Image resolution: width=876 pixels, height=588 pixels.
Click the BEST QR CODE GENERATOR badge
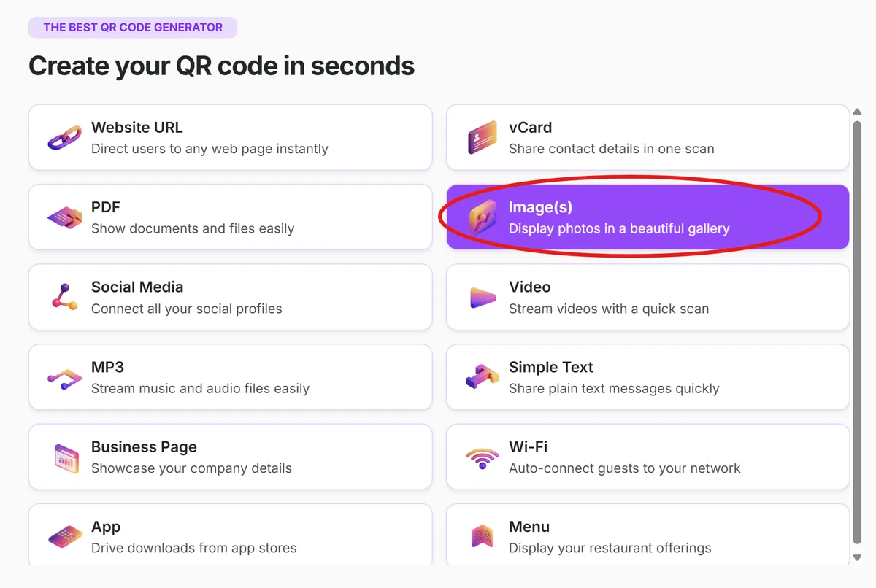pos(132,27)
